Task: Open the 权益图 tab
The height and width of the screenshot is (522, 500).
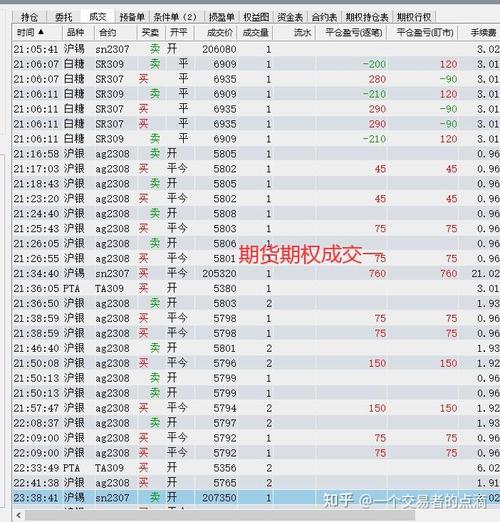Action: pos(256,17)
